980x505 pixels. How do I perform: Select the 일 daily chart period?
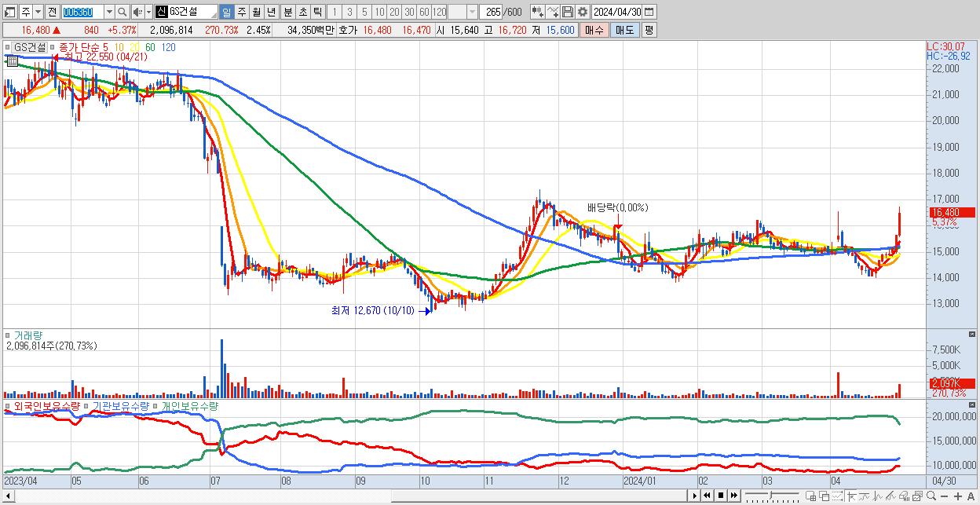coord(226,12)
